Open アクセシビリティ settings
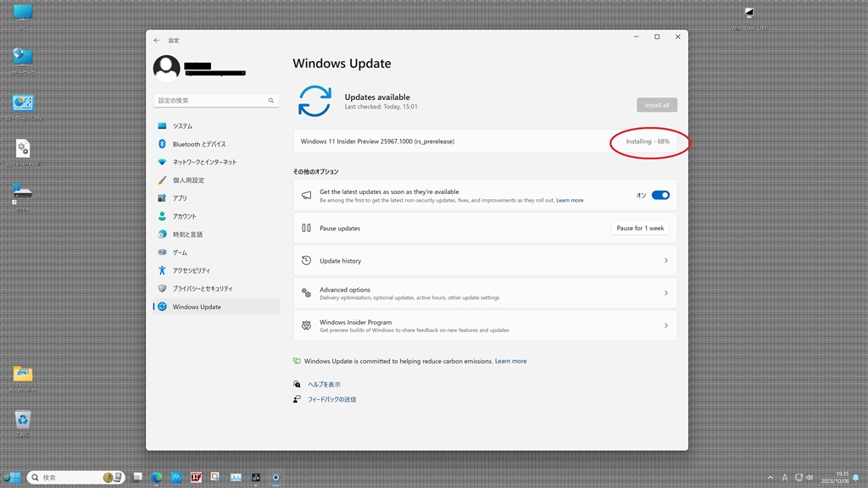This screenshot has width=868, height=488. point(216,270)
